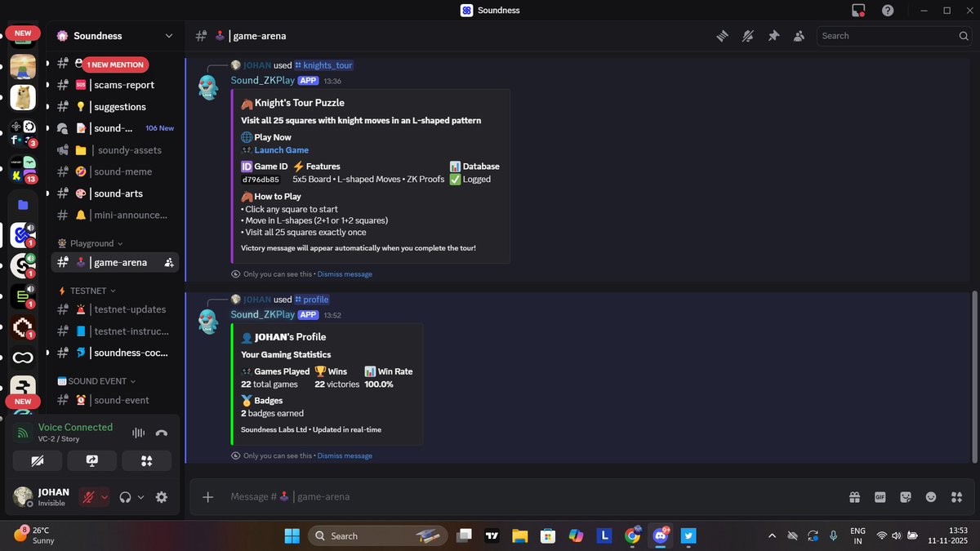Open threads for game-arena channel
This screenshot has width=980, height=551.
point(723,36)
